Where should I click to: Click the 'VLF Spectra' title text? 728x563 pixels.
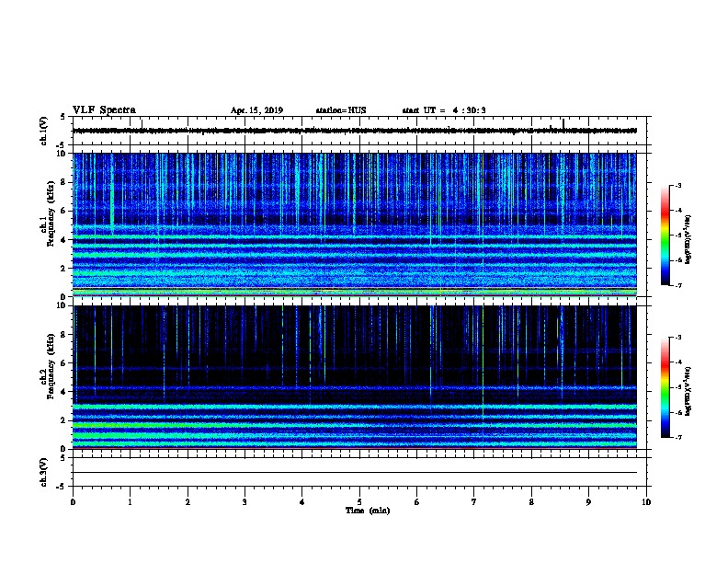pos(104,110)
